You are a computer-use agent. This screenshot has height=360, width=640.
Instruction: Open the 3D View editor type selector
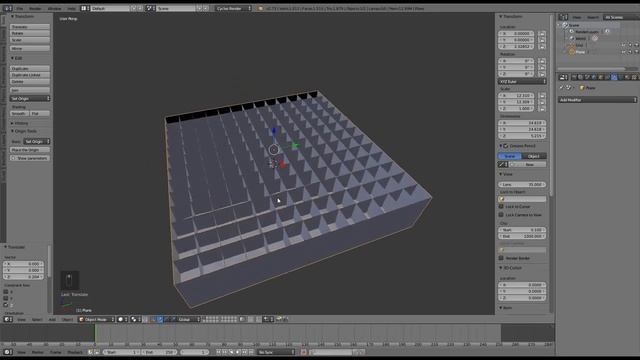point(8,319)
